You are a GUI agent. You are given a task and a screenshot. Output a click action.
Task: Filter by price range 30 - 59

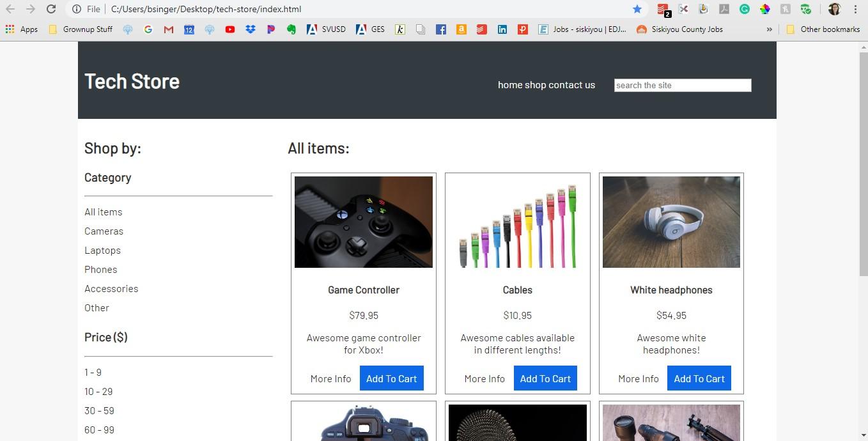click(99, 410)
